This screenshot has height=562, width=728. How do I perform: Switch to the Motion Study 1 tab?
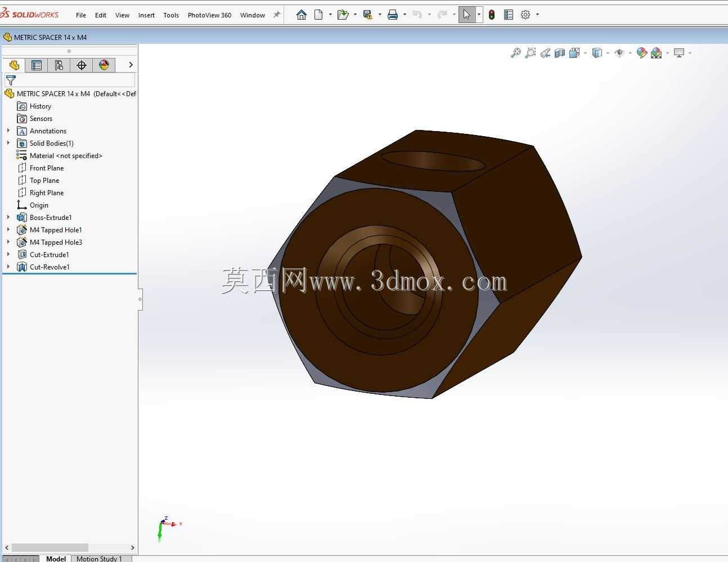[99, 559]
